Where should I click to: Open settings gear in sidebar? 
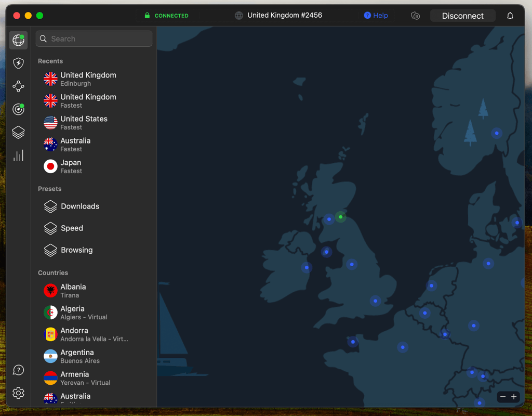point(18,393)
